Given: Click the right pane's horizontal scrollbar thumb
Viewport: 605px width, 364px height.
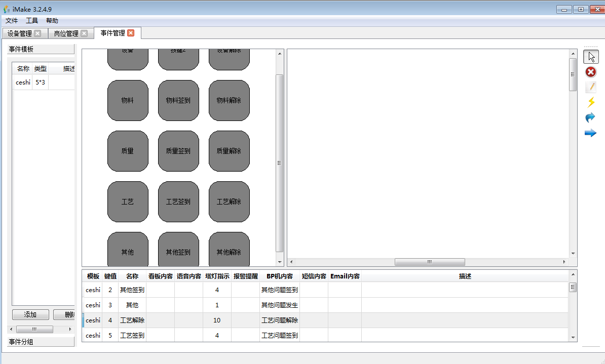Looking at the screenshot, I should click(x=430, y=262).
